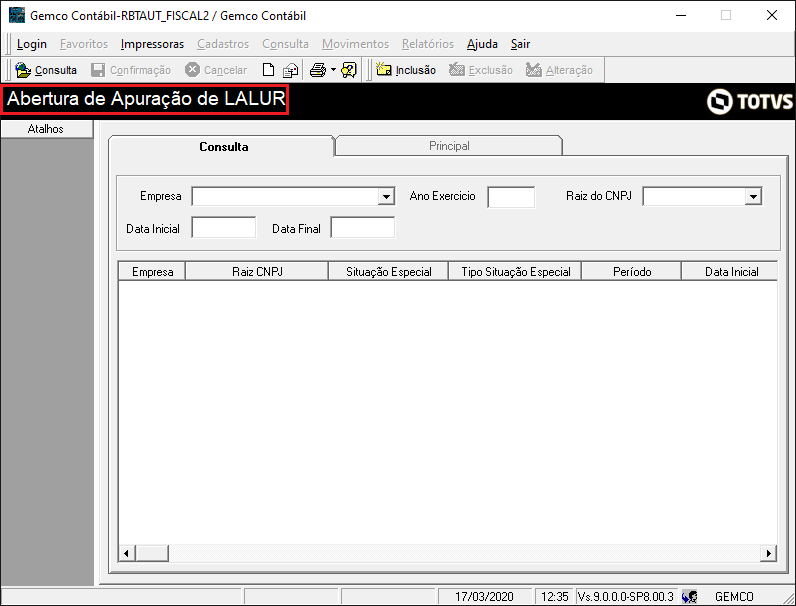This screenshot has height=606, width=796.
Task: Click the Consulta toolbar button
Action: point(46,70)
